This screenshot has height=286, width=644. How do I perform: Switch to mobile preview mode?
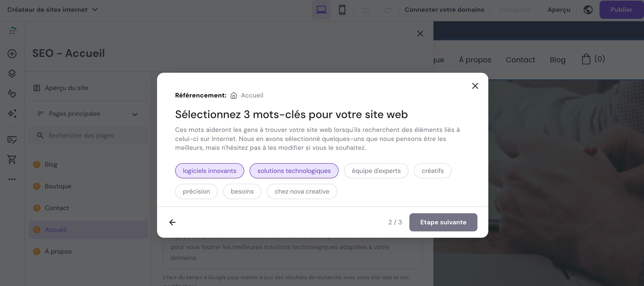point(342,10)
